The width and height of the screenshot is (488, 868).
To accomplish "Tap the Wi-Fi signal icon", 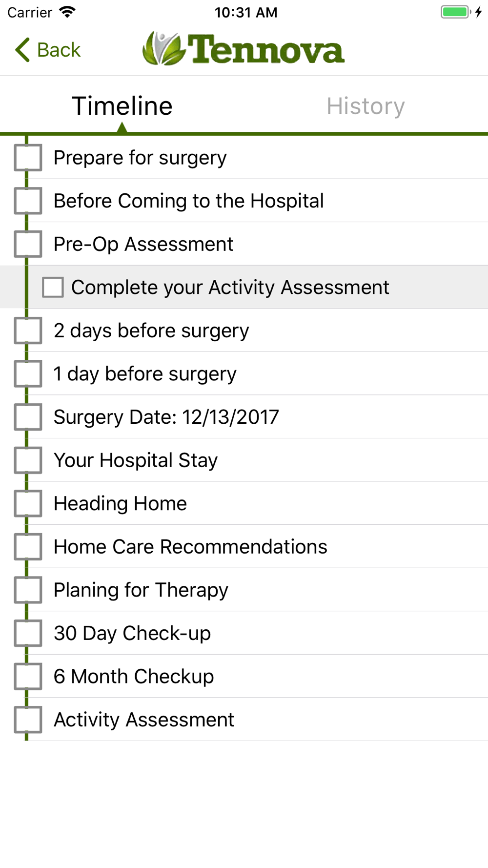I will pyautogui.click(x=67, y=12).
